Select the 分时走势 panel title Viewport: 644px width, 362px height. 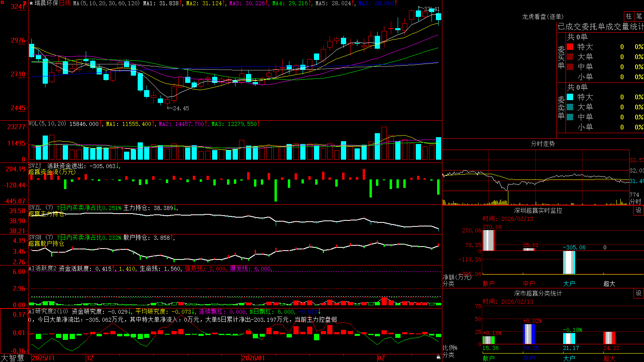pyautogui.click(x=543, y=144)
